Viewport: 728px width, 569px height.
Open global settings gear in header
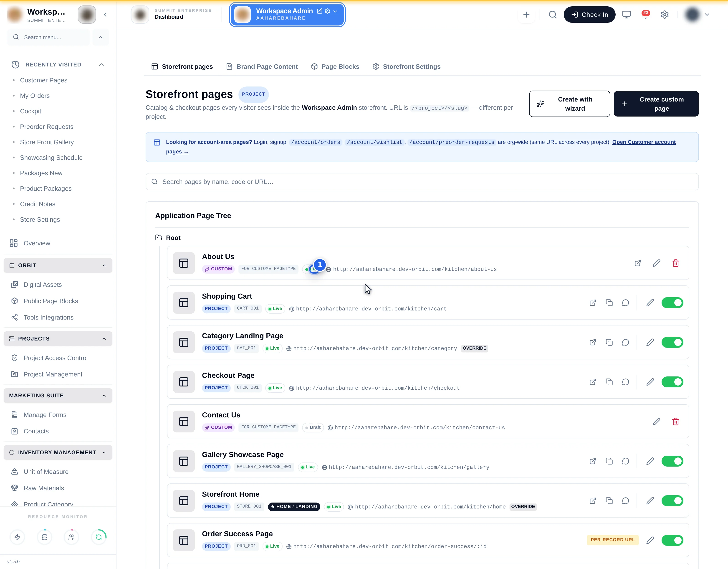665,15
